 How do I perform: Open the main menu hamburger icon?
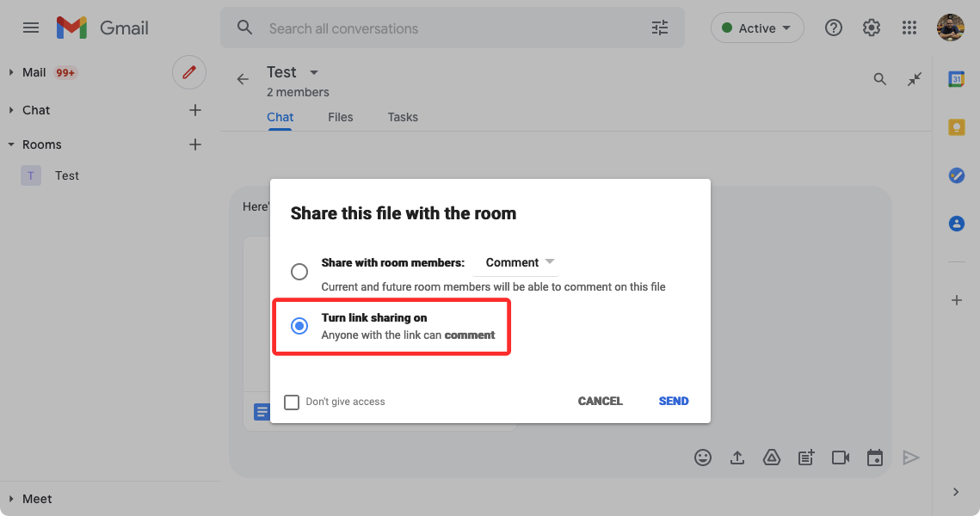[31, 28]
